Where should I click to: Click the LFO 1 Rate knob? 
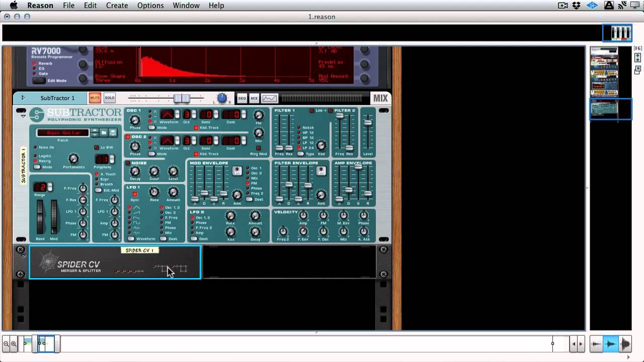tap(154, 192)
